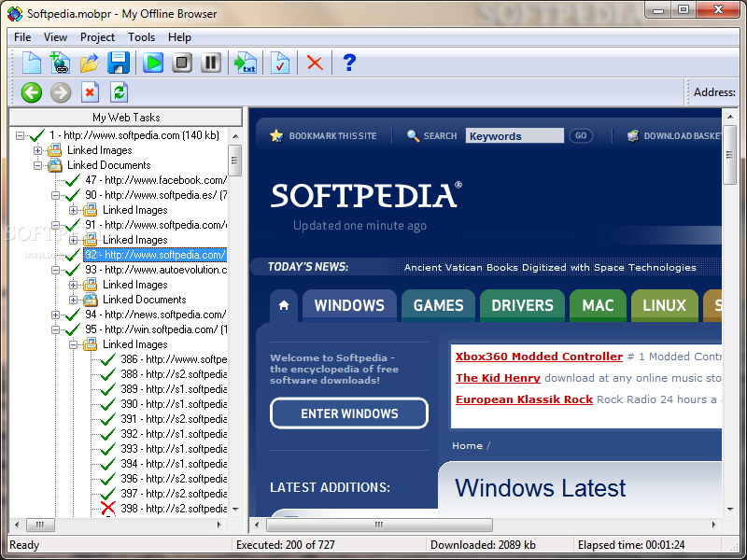Collapse Linked Documents under task 1
The width and height of the screenshot is (747, 560).
point(37,165)
